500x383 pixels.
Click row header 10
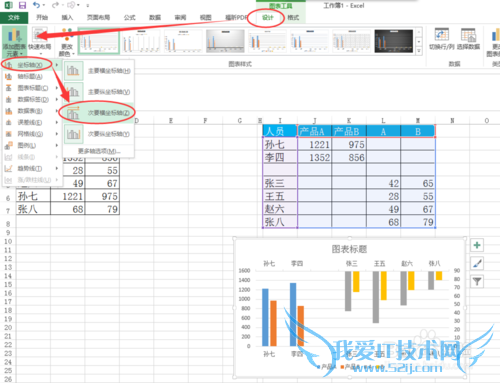click(8, 241)
